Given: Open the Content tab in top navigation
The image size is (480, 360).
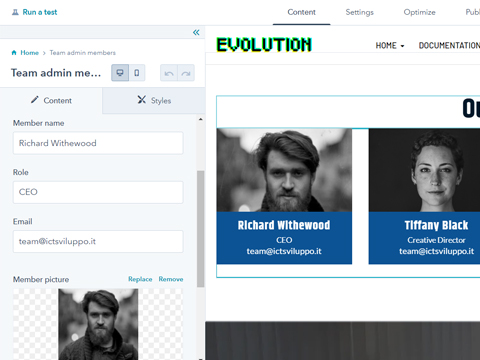Looking at the screenshot, I should pos(301,12).
